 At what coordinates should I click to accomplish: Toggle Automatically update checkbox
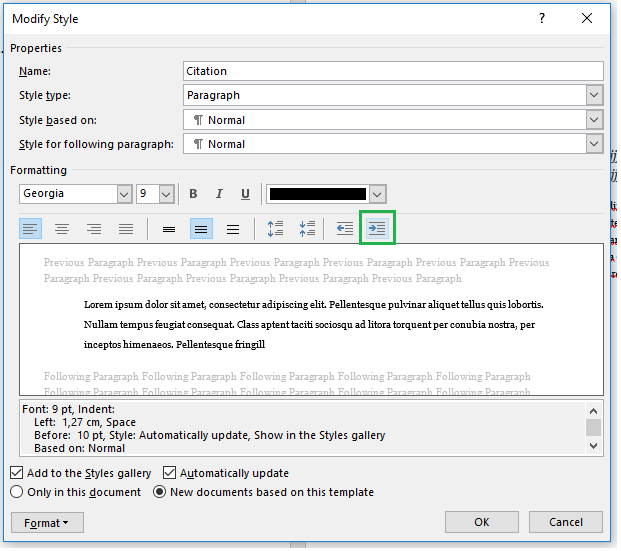pos(170,473)
